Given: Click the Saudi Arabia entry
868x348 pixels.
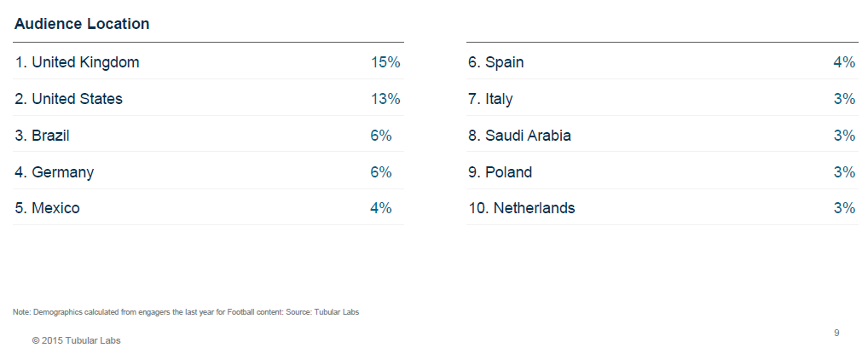Looking at the screenshot, I should [519, 136].
